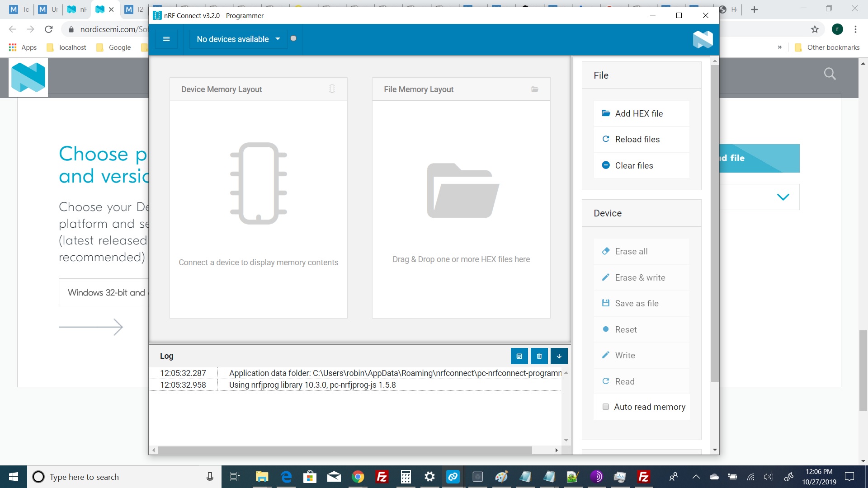The height and width of the screenshot is (488, 868).
Task: Click 'Drag & Drop one or more HEX files here'
Action: point(461,259)
